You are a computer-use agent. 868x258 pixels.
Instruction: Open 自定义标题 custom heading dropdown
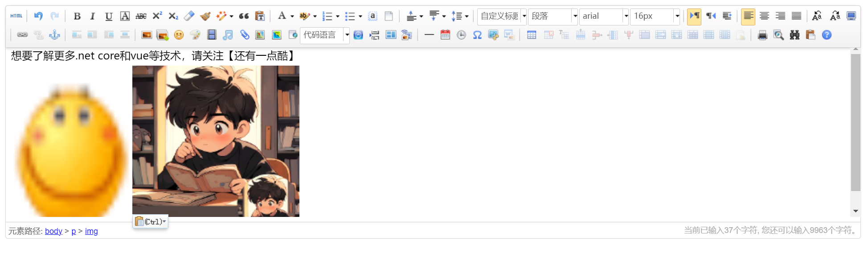click(502, 17)
